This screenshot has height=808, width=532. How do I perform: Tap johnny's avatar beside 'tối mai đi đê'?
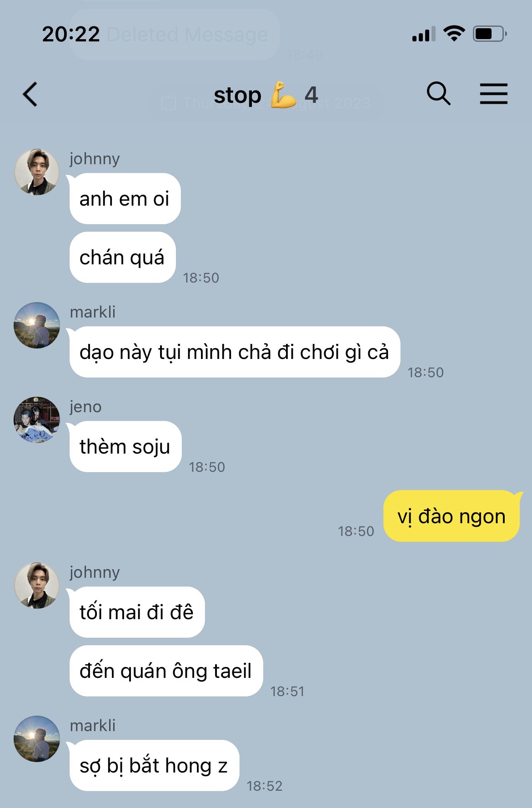[x=37, y=586]
